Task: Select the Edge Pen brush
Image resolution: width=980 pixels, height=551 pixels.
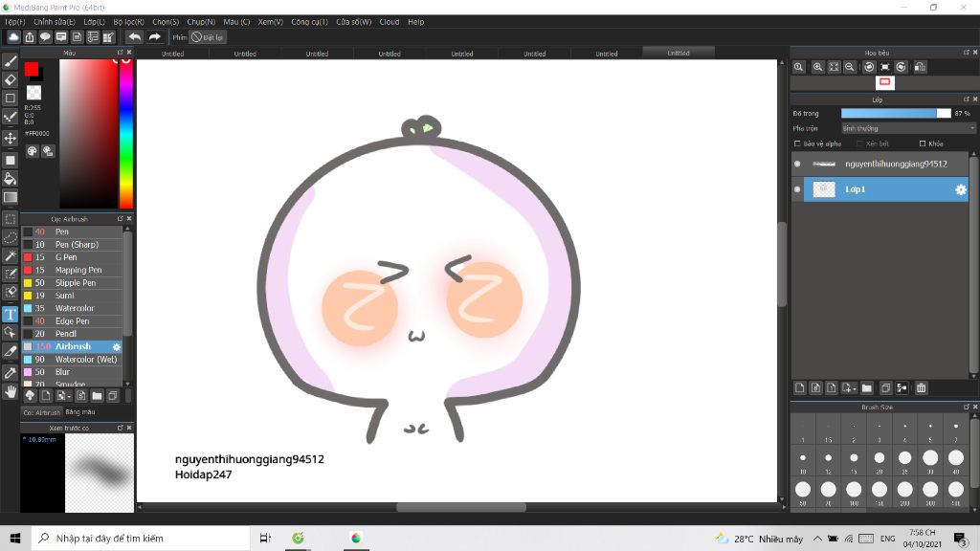Action: click(x=73, y=321)
